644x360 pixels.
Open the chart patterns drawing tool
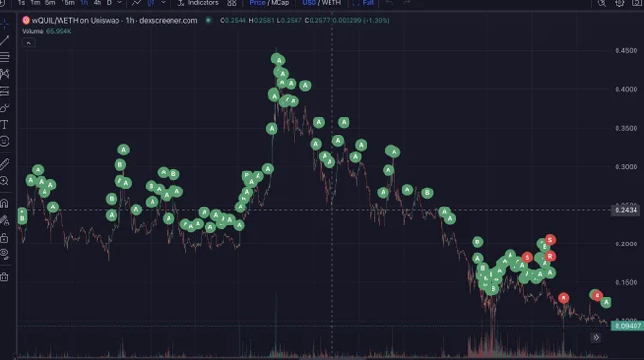[5, 74]
